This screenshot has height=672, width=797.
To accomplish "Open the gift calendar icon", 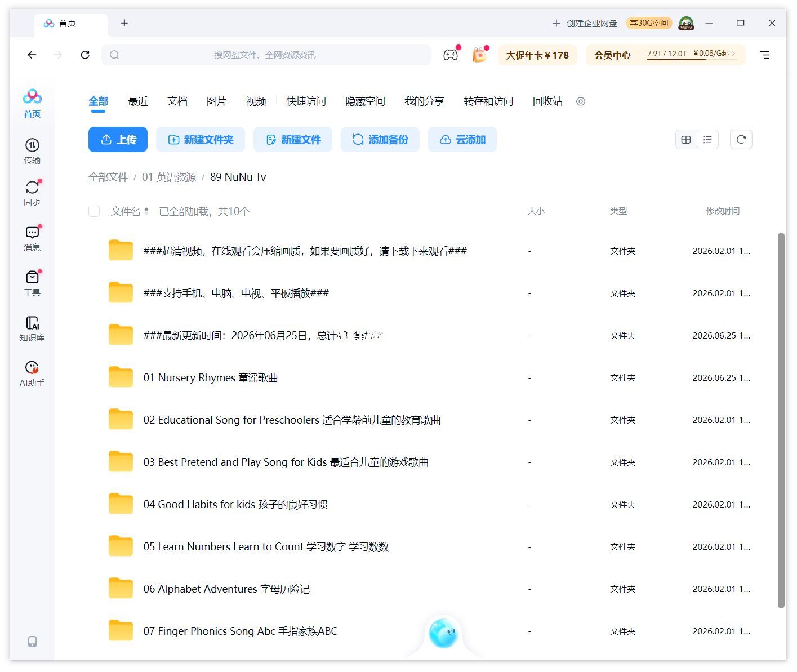I will pyautogui.click(x=479, y=55).
